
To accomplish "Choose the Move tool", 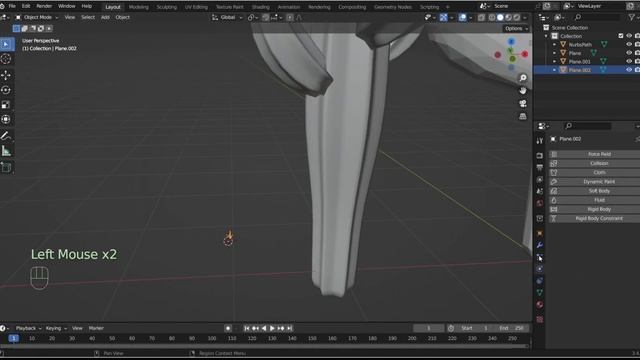I will 6,75.
